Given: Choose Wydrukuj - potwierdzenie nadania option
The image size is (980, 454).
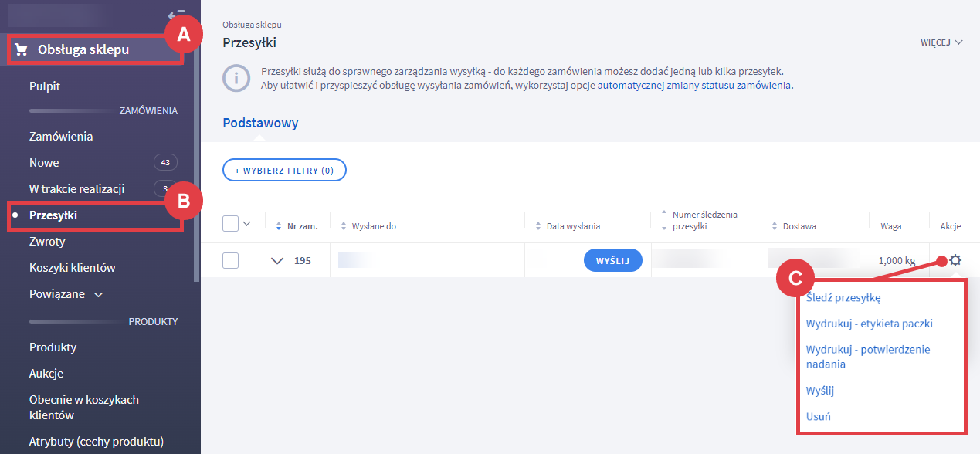Looking at the screenshot, I should [868, 357].
